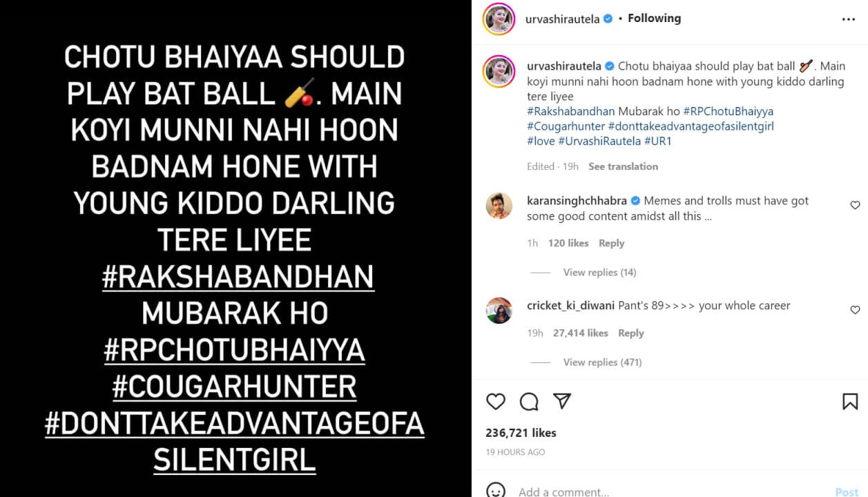Like karansinghchhabra's comment
Image resolution: width=868 pixels, height=497 pixels.
point(855,205)
